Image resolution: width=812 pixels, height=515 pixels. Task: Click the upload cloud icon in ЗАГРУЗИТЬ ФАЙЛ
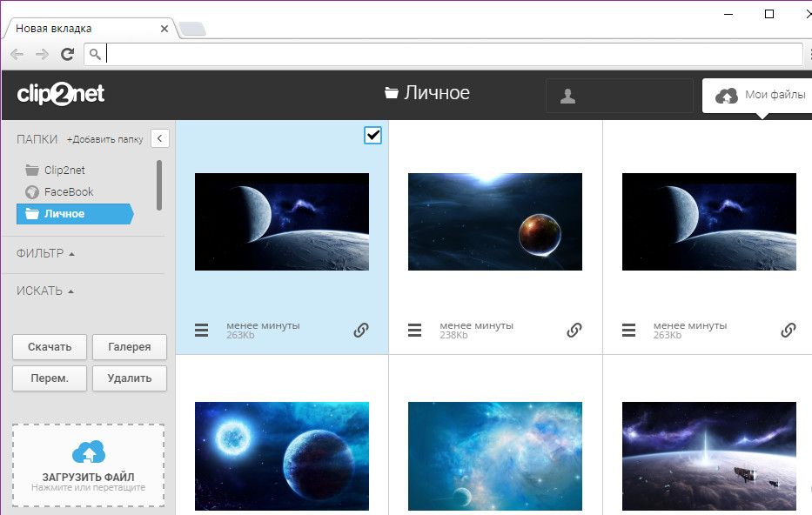click(x=89, y=451)
